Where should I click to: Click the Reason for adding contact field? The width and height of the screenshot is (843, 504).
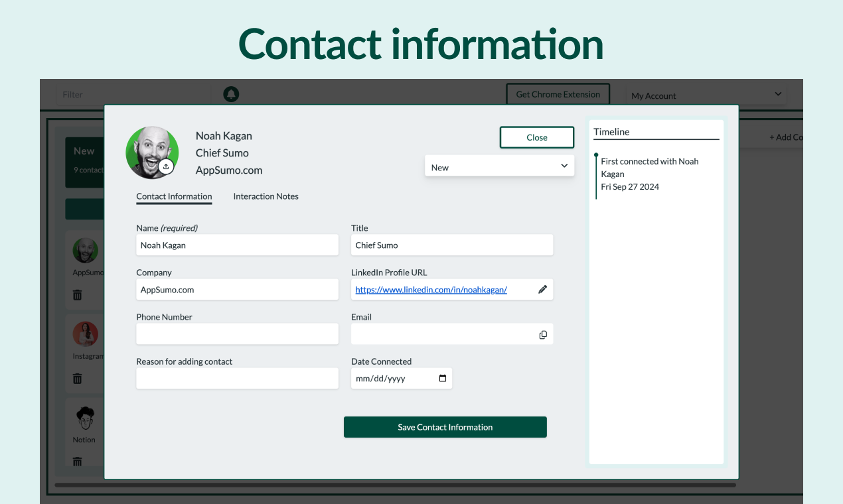[238, 378]
